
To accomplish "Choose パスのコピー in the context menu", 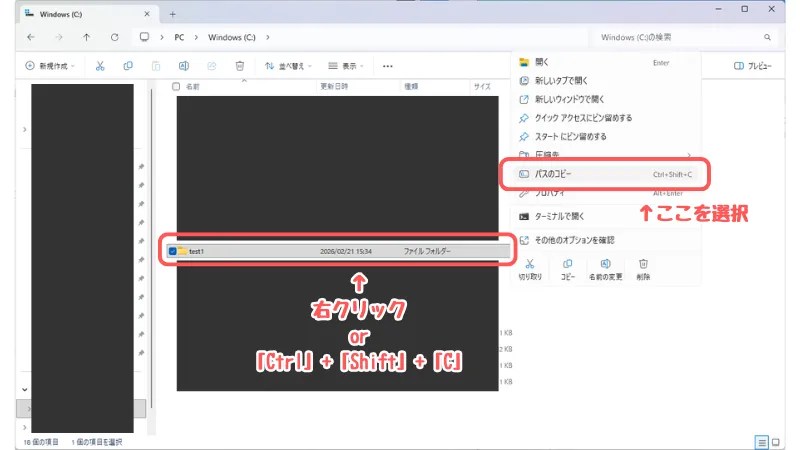I will (606, 174).
